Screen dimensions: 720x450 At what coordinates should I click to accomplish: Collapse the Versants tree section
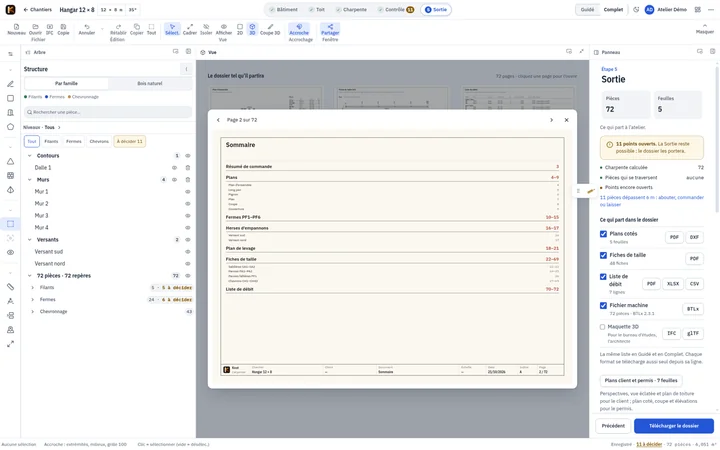tap(30, 240)
